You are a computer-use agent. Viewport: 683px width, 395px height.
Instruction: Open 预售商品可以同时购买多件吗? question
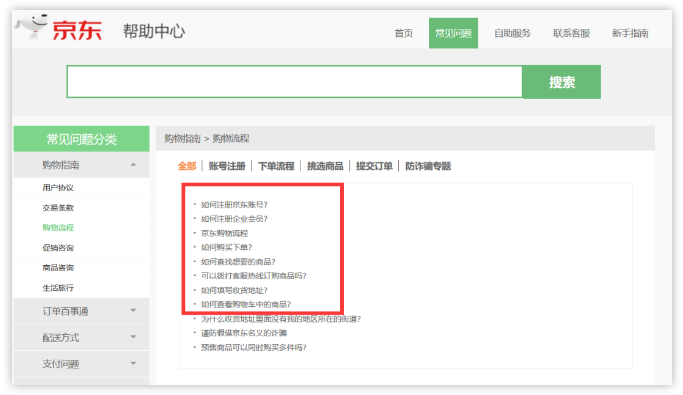point(254,348)
